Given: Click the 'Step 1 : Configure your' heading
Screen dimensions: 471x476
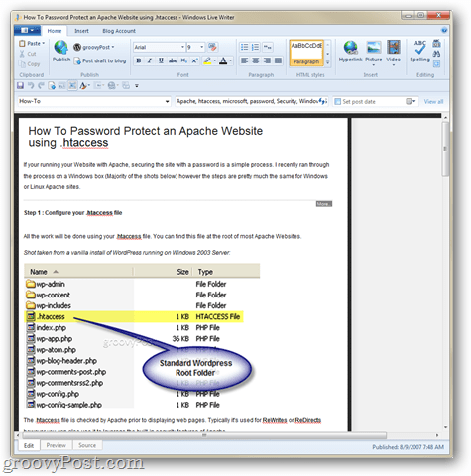Looking at the screenshot, I should tap(72, 213).
